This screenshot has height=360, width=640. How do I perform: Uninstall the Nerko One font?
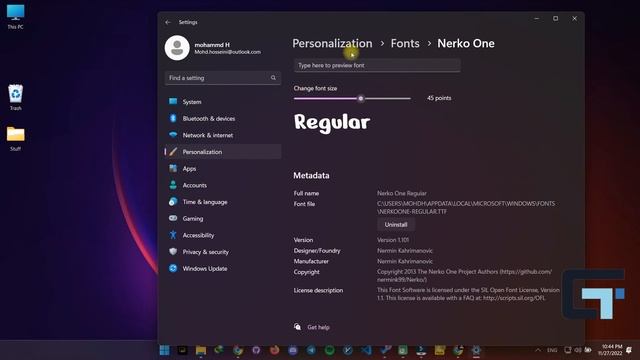point(396,224)
